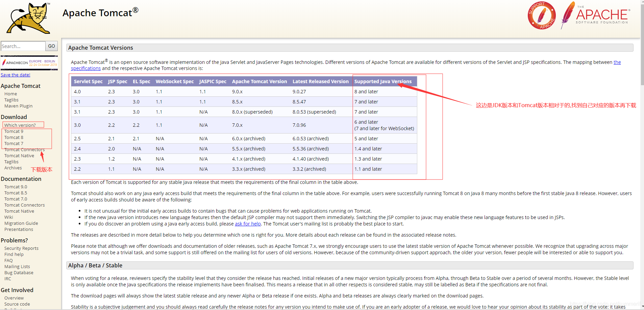This screenshot has height=310, width=644.
Task: Follow the 'the specifications' hyperlink
Action: 86,68
